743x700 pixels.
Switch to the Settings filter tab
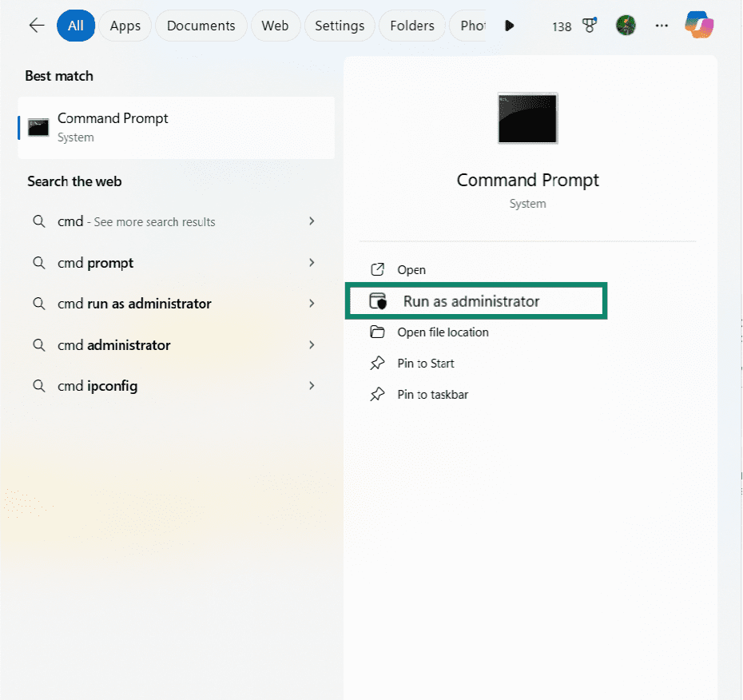(340, 26)
